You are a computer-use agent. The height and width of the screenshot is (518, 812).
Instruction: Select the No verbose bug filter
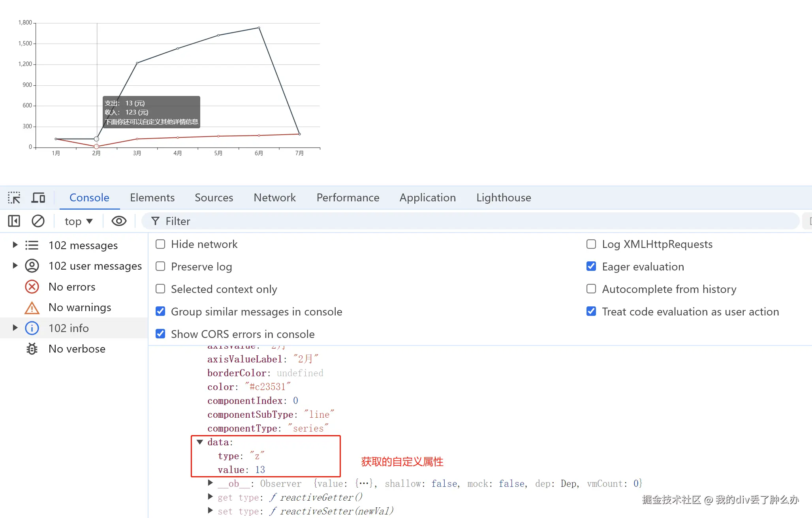77,349
